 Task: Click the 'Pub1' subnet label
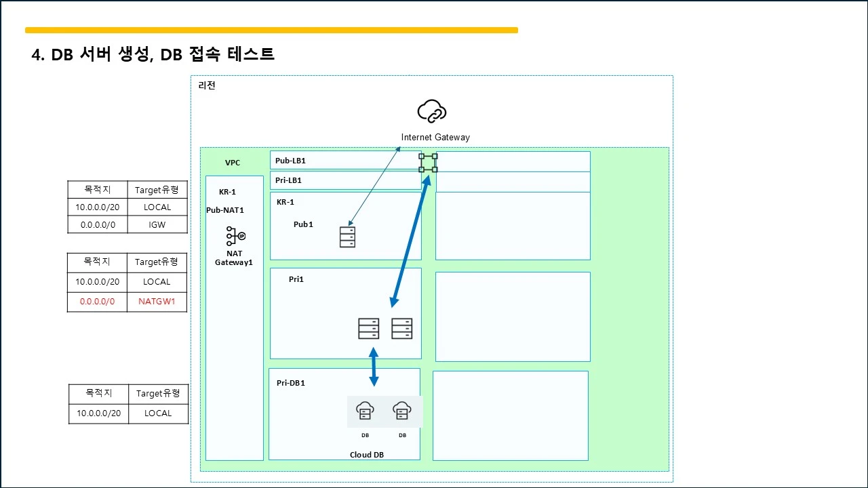coord(303,224)
